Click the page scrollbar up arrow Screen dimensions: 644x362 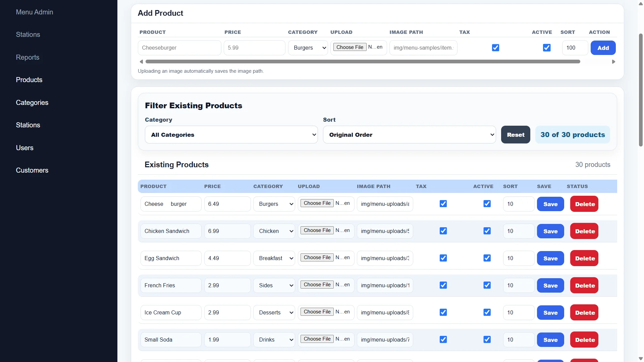641,3
